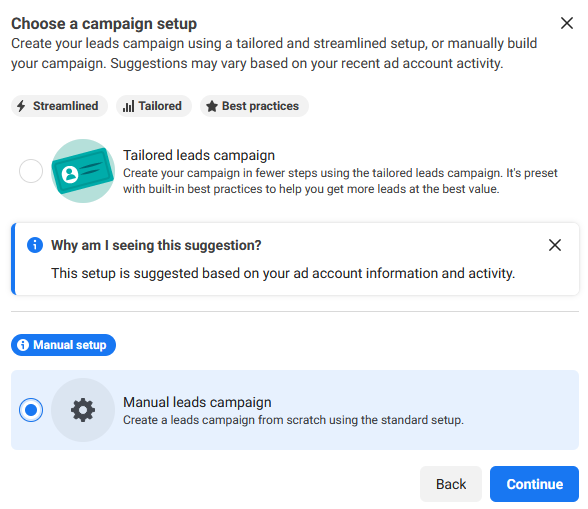Click the Manual leads campaign title text
588x509 pixels.
click(x=197, y=402)
